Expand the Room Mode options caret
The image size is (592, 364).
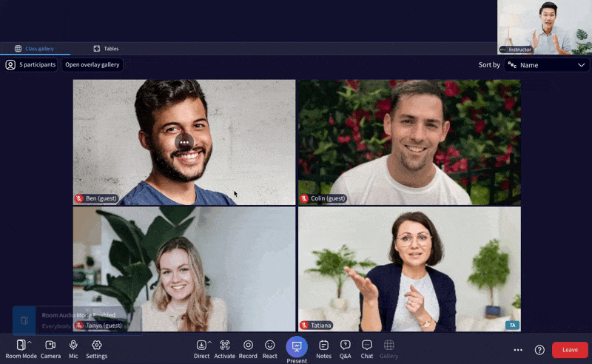click(30, 343)
